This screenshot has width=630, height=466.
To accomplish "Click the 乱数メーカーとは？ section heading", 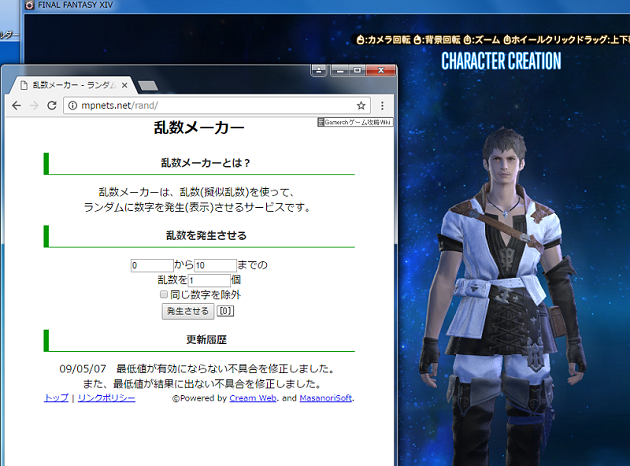I will (x=206, y=163).
